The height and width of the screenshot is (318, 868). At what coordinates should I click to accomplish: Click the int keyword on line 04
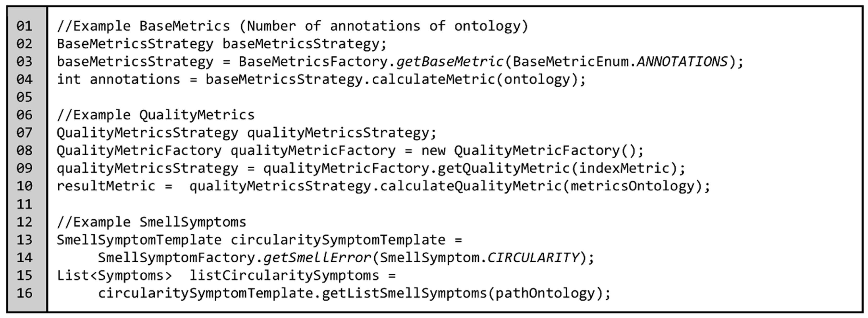click(69, 80)
